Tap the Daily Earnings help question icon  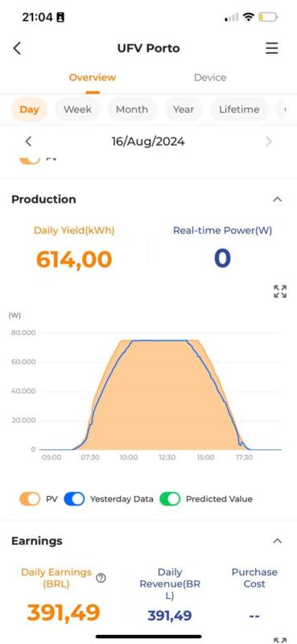tap(101, 578)
